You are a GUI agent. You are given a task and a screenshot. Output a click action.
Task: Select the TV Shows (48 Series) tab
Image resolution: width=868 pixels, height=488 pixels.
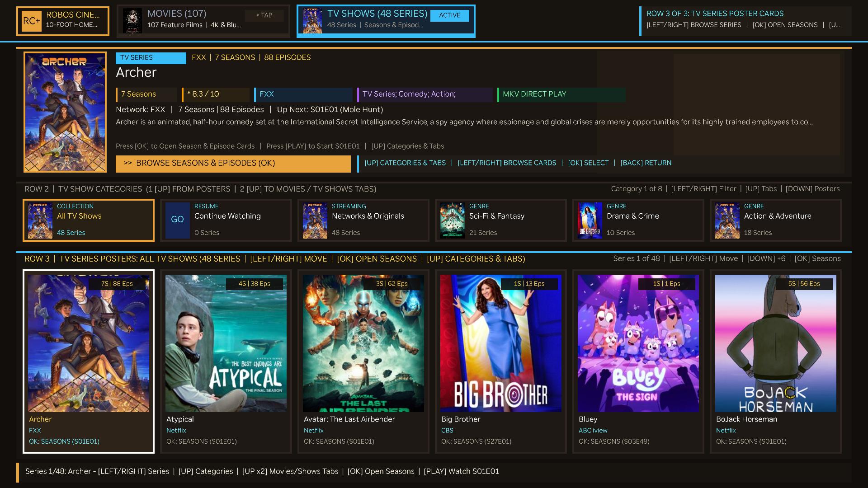[386, 21]
